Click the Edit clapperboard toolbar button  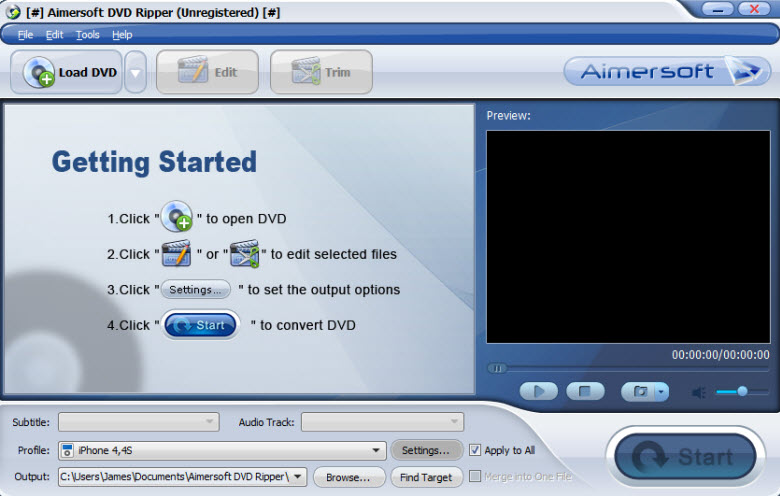click(x=207, y=72)
